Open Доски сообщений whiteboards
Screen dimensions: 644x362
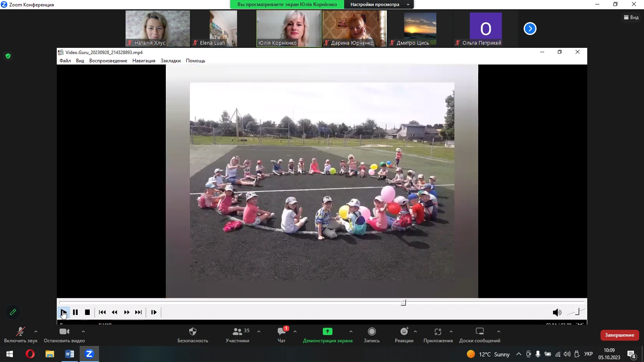coord(480,335)
